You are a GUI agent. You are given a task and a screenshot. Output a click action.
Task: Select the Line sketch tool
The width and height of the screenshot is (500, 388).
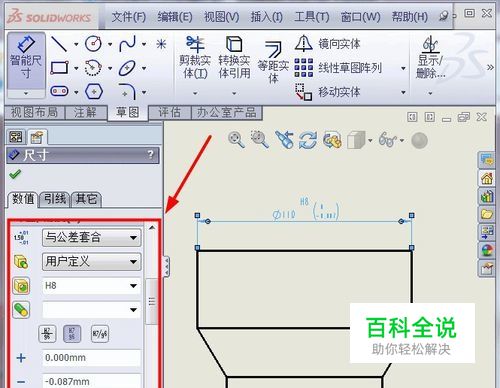(x=59, y=44)
